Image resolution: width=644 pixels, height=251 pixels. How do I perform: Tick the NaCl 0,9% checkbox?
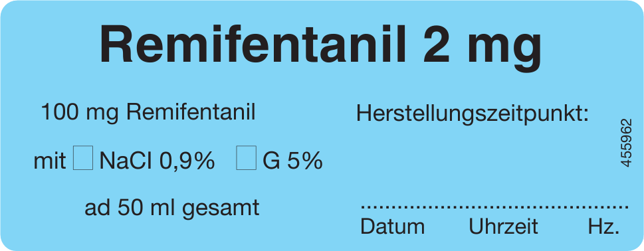point(83,157)
